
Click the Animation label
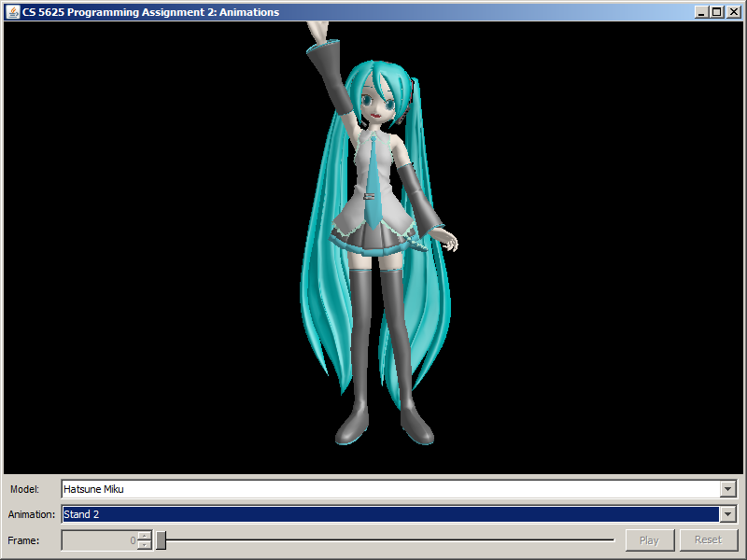[x=32, y=514]
